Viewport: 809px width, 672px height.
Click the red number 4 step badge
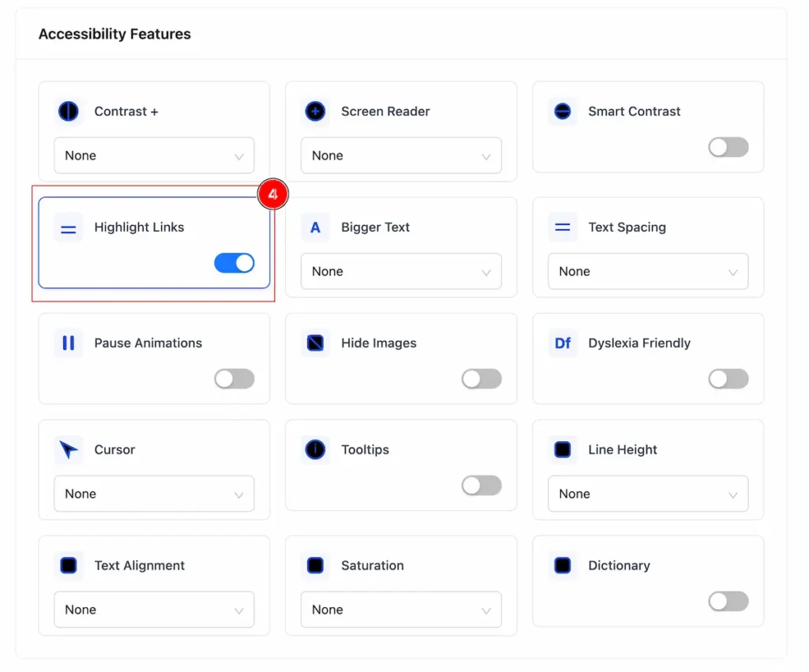coord(273,194)
